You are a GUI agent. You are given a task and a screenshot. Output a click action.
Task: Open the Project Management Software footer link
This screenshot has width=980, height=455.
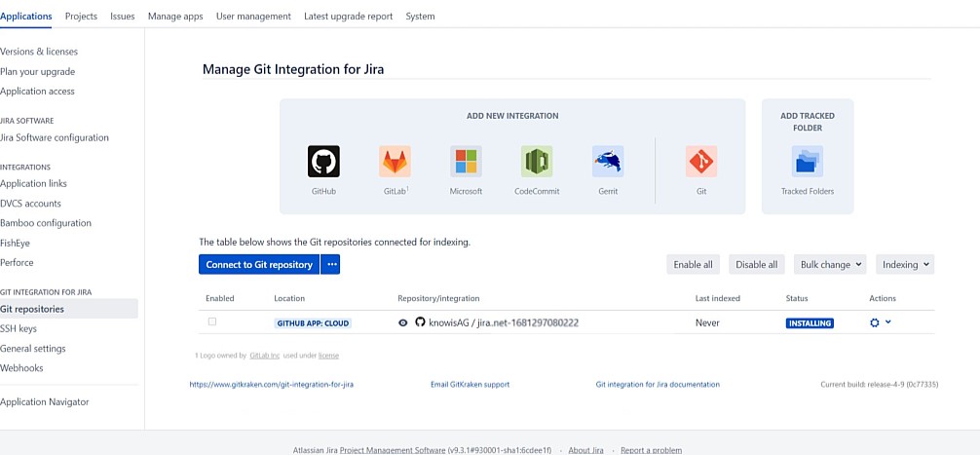[393, 450]
